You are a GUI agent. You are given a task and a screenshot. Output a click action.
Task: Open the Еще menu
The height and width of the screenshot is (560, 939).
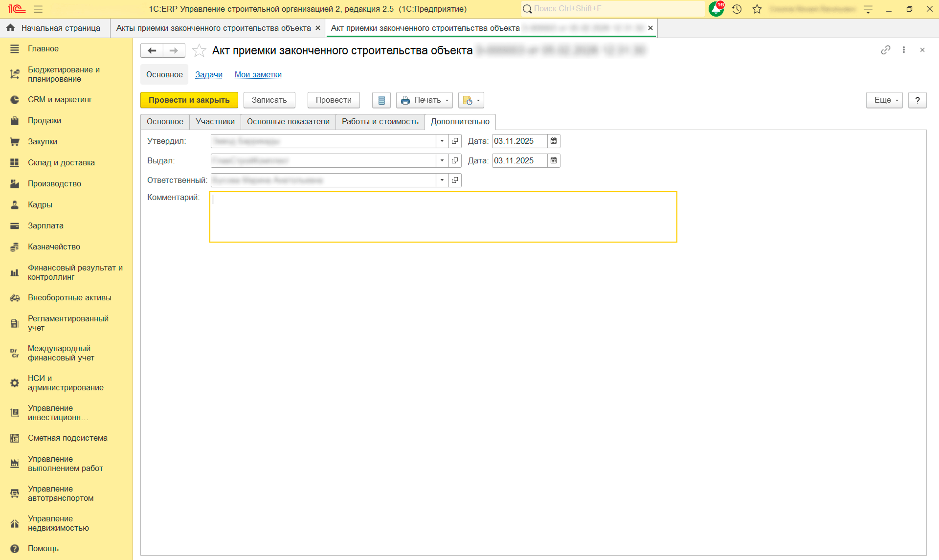884,100
